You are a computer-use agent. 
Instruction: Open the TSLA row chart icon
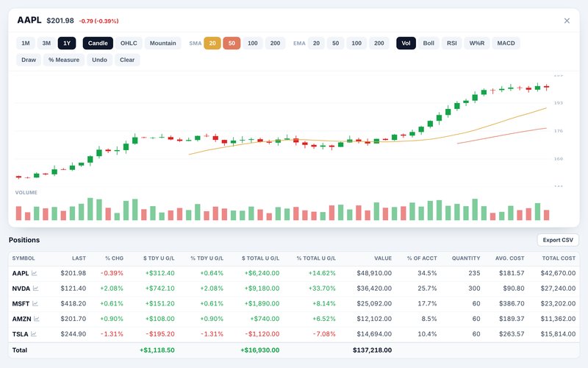coord(34,334)
